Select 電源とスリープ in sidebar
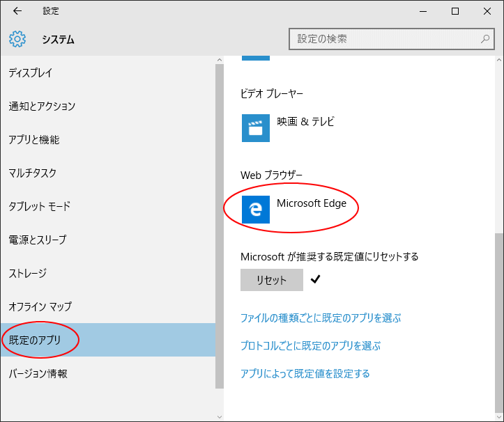This screenshot has width=504, height=422. coord(107,240)
